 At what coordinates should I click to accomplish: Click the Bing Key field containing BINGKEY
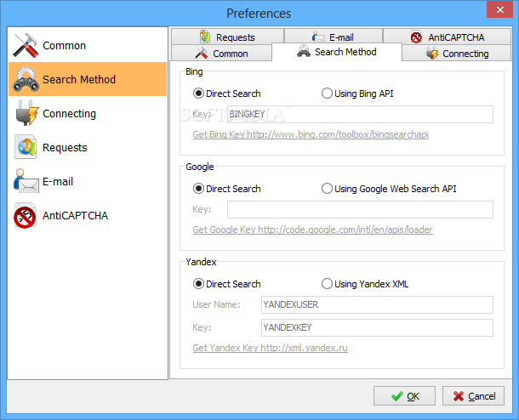click(360, 115)
